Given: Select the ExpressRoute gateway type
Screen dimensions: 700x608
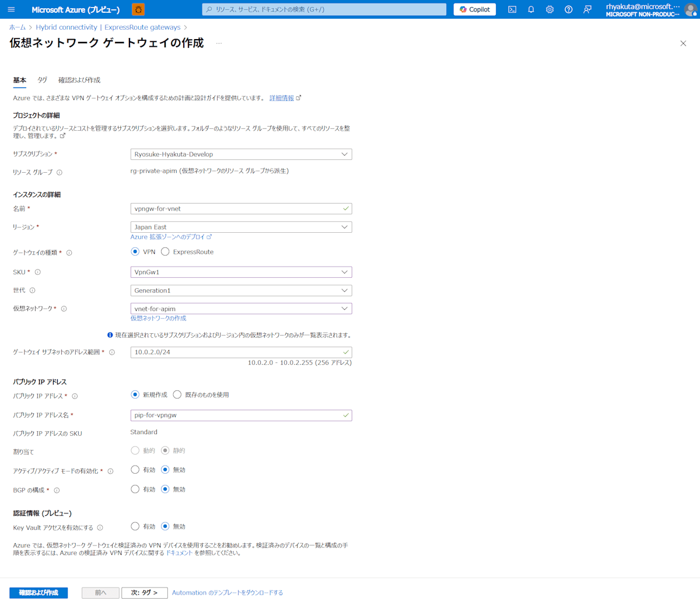Looking at the screenshot, I should pos(165,251).
